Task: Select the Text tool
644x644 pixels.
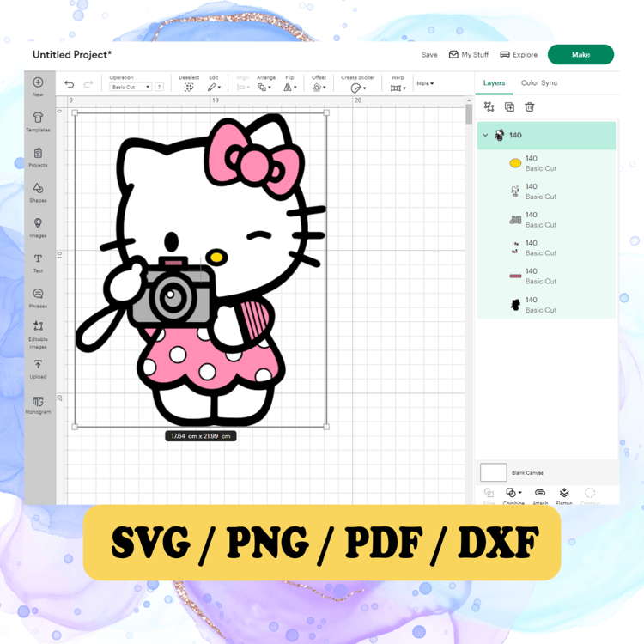Action: (38, 258)
